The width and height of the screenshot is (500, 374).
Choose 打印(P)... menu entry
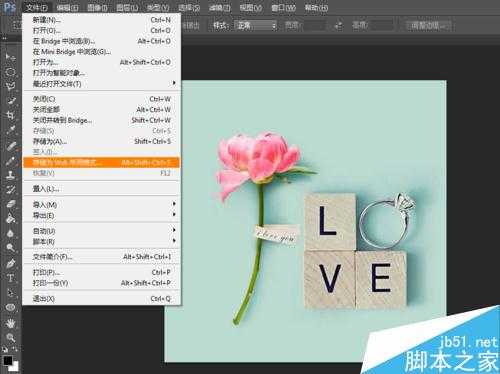[x=102, y=272]
